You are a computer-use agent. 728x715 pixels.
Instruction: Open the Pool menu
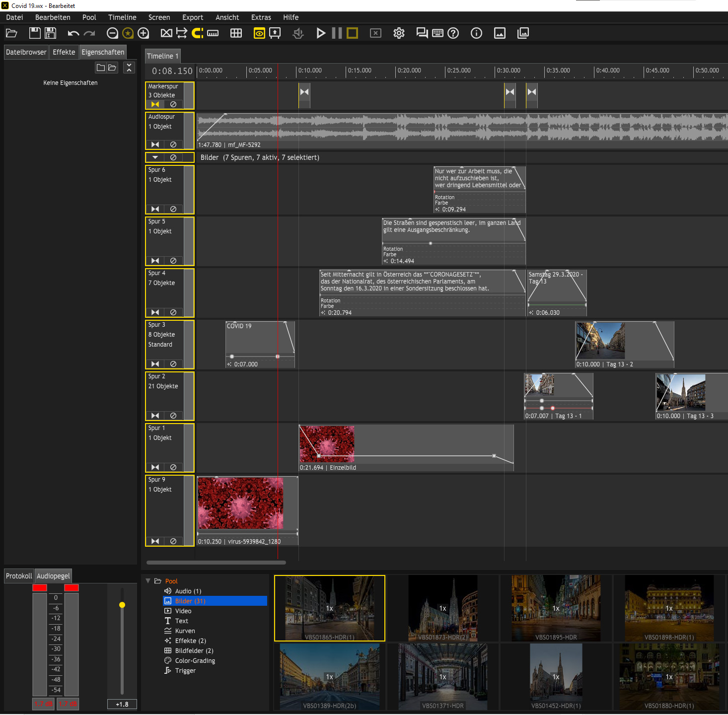tap(89, 17)
